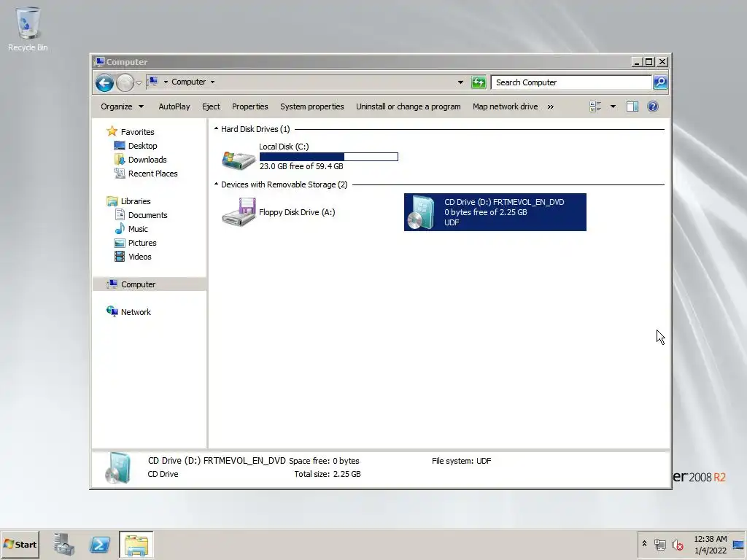The width and height of the screenshot is (747, 560).
Task: Show additional toolbar commands chevron
Action: [551, 106]
